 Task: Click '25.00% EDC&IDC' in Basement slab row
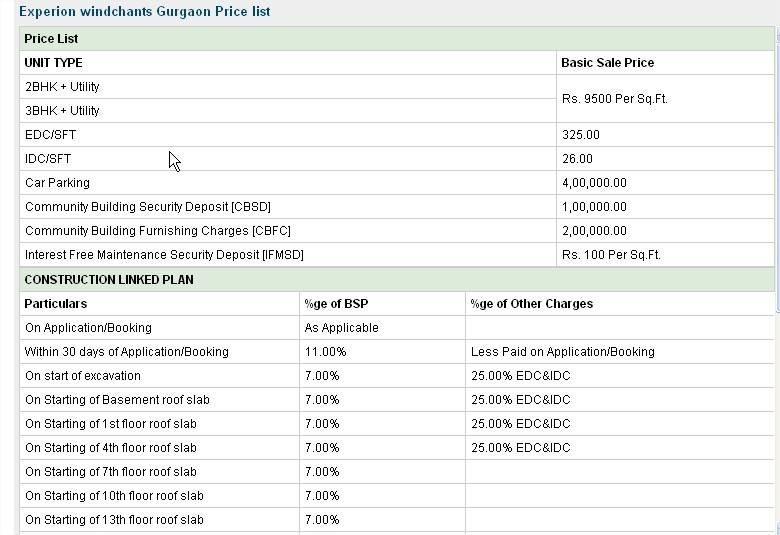521,400
